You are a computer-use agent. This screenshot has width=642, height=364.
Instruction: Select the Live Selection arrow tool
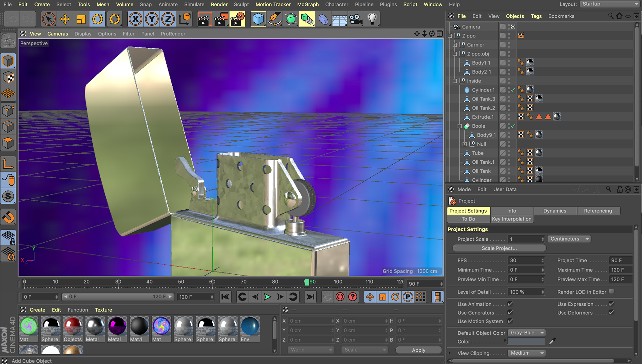pyautogui.click(x=48, y=19)
